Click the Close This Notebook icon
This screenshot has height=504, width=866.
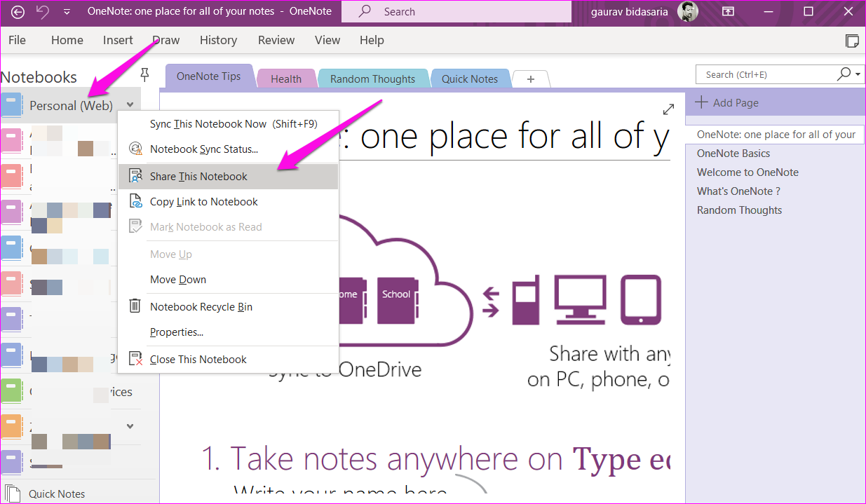tap(136, 360)
